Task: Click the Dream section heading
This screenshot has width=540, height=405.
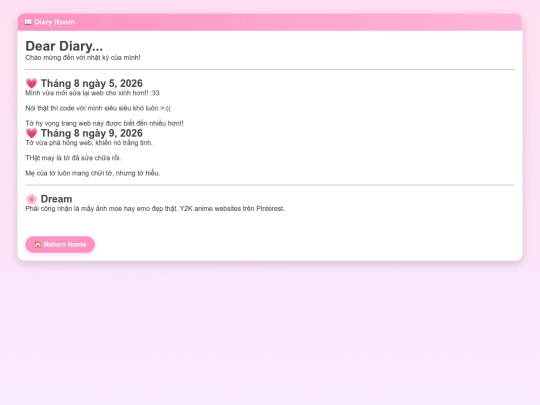Action: pyautogui.click(x=56, y=199)
